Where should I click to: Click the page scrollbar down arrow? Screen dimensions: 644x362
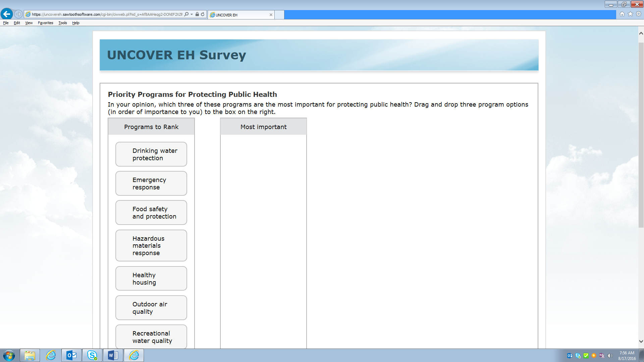click(x=641, y=341)
